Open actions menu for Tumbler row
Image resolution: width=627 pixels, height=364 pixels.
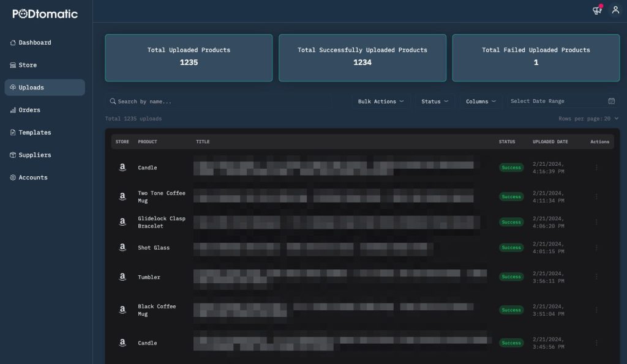596,277
